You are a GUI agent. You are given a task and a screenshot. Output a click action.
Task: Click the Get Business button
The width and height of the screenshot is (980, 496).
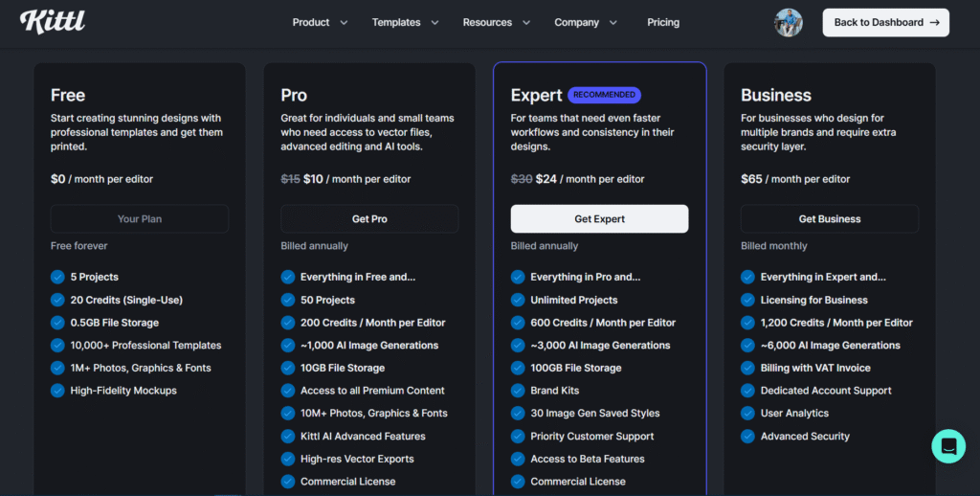[x=830, y=219]
